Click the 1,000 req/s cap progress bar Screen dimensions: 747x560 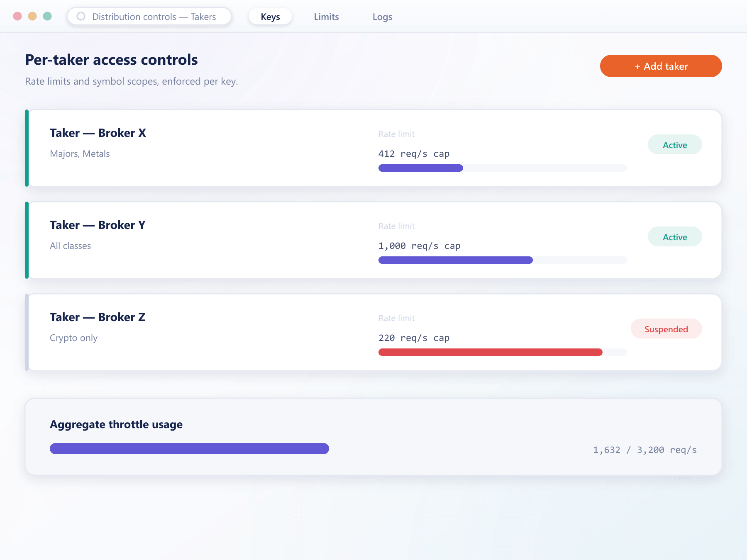[503, 260]
